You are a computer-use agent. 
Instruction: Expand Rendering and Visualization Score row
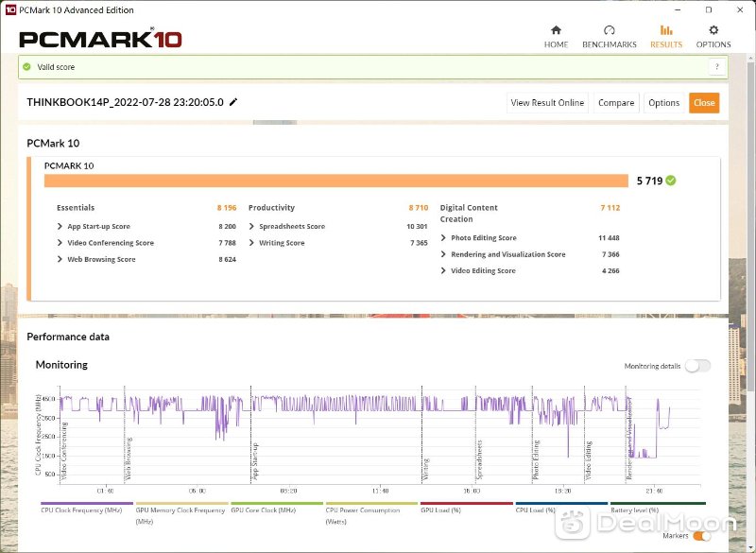(443, 254)
